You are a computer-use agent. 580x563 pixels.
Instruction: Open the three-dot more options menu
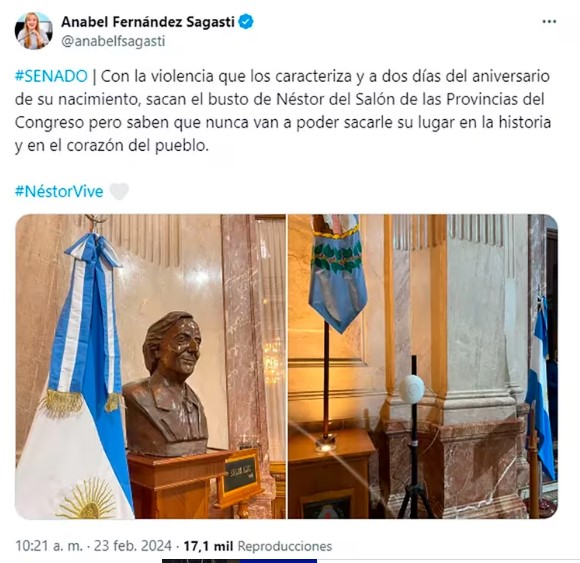549,22
